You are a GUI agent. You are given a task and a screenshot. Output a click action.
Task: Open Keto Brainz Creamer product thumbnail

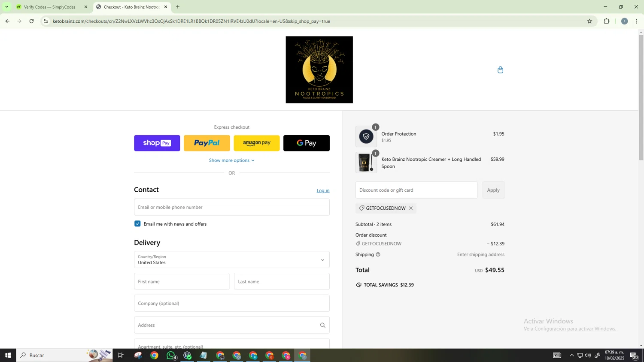pos(366,163)
